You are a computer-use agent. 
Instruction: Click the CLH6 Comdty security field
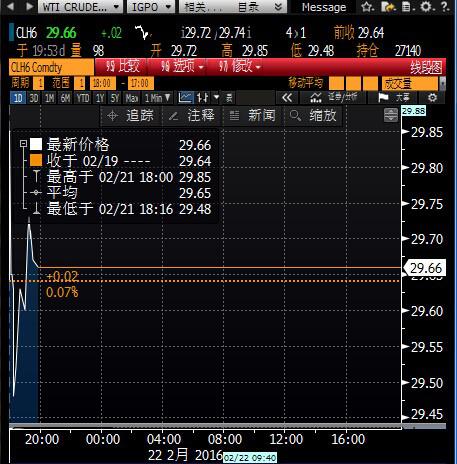(52, 67)
